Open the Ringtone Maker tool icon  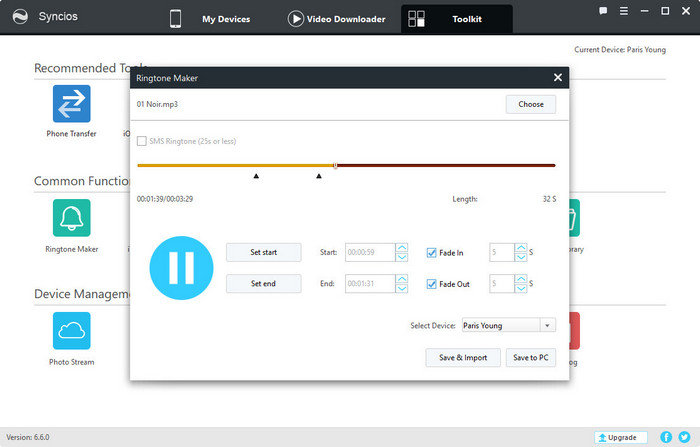71,217
